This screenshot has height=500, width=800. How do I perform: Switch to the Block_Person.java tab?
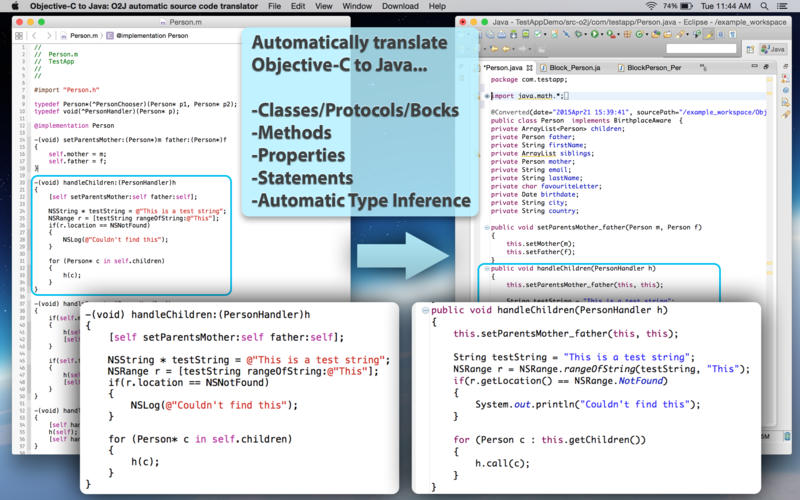pyautogui.click(x=574, y=68)
